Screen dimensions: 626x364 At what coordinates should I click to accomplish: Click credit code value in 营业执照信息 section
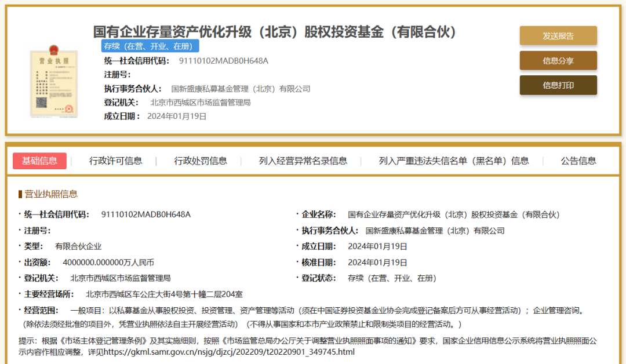145,214
